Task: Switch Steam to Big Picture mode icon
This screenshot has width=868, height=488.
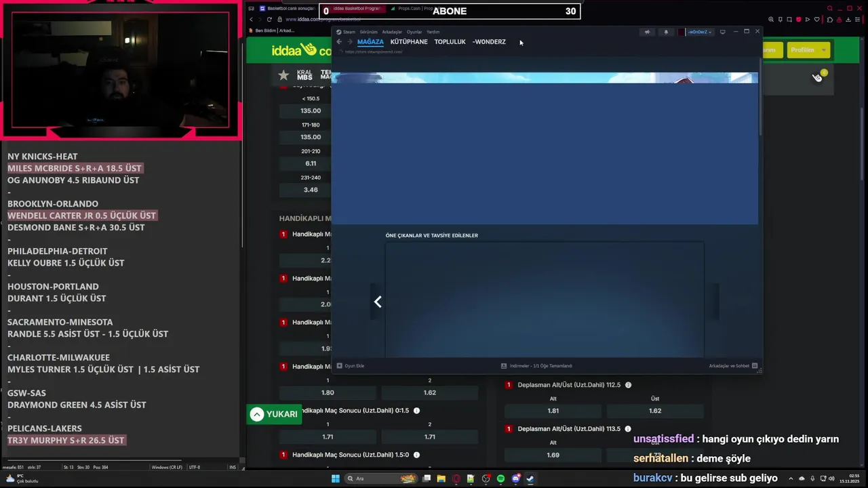Action: click(x=723, y=32)
